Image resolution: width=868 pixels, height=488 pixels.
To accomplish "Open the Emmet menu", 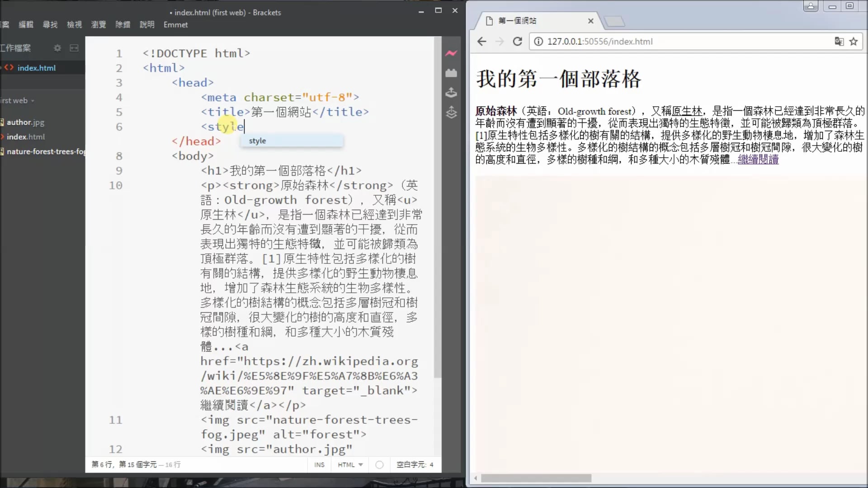I will tap(175, 25).
